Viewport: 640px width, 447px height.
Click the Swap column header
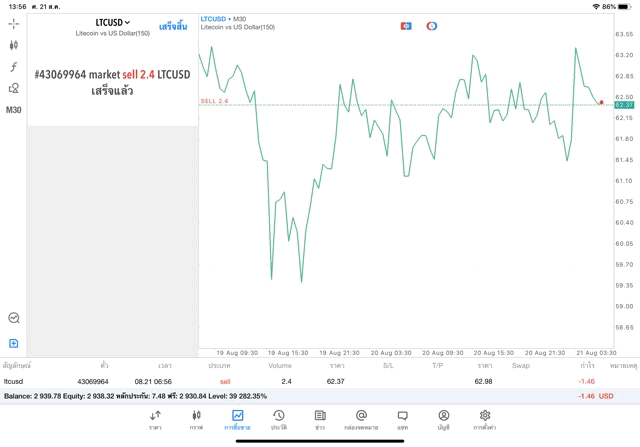coord(521,365)
